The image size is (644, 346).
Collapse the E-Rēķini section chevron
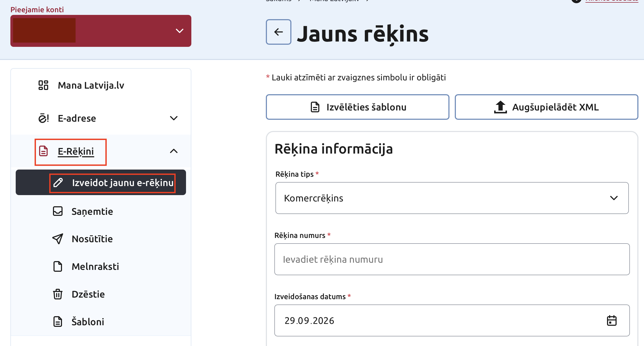(174, 151)
